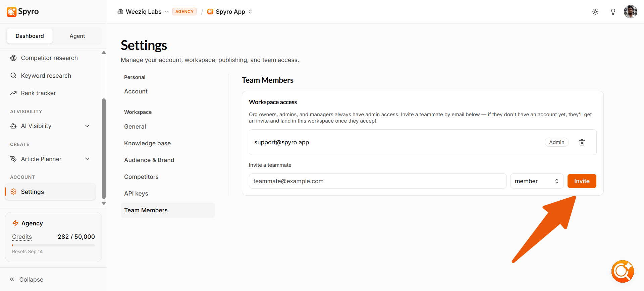Expand the AI Visibility menu chevron
This screenshot has width=644, height=291.
click(87, 126)
